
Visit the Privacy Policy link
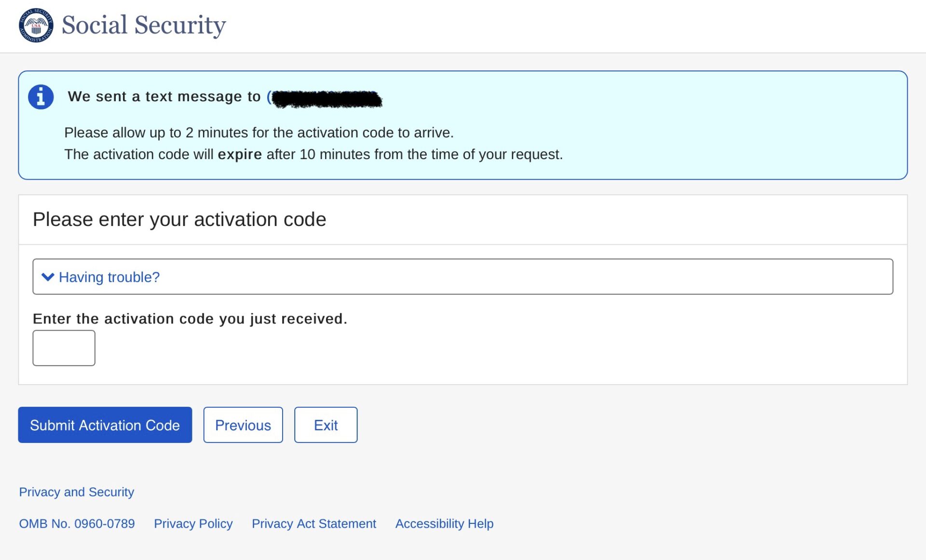(193, 524)
